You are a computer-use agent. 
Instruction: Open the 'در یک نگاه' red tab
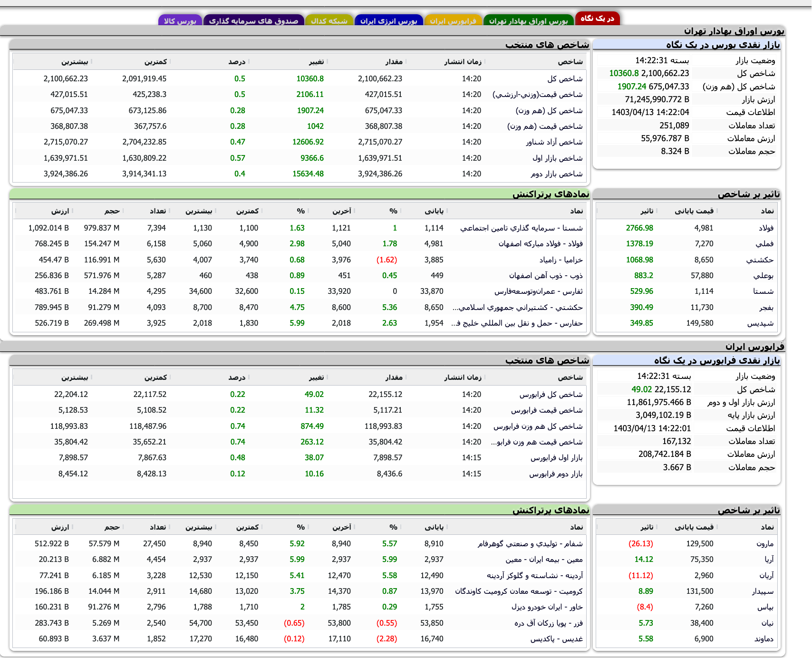pyautogui.click(x=597, y=19)
